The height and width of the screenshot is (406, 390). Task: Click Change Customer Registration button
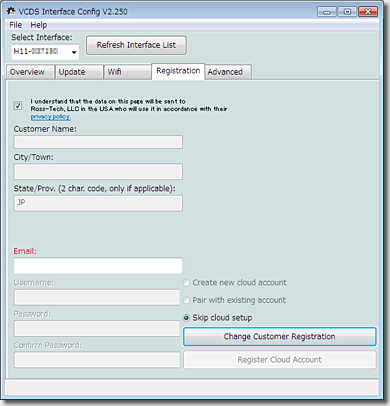[x=280, y=336]
